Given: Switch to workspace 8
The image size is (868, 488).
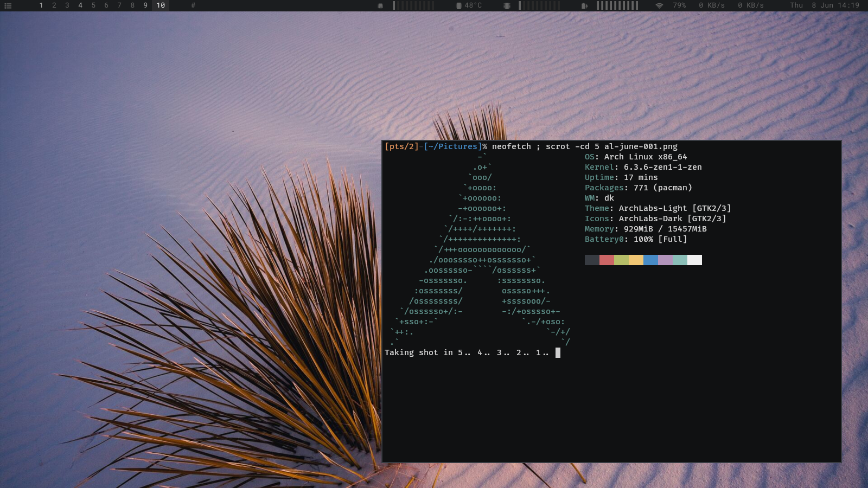Looking at the screenshot, I should pos(132,5).
